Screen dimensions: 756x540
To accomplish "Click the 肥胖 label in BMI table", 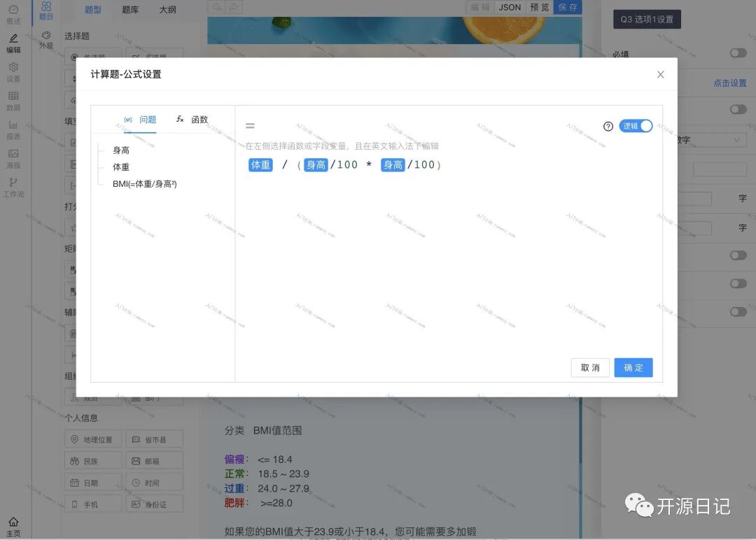I will click(234, 503).
